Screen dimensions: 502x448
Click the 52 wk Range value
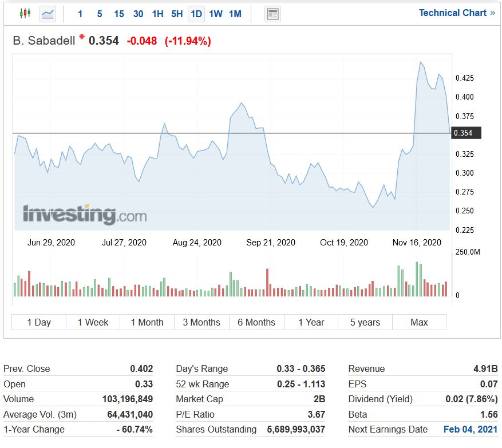tap(301, 384)
